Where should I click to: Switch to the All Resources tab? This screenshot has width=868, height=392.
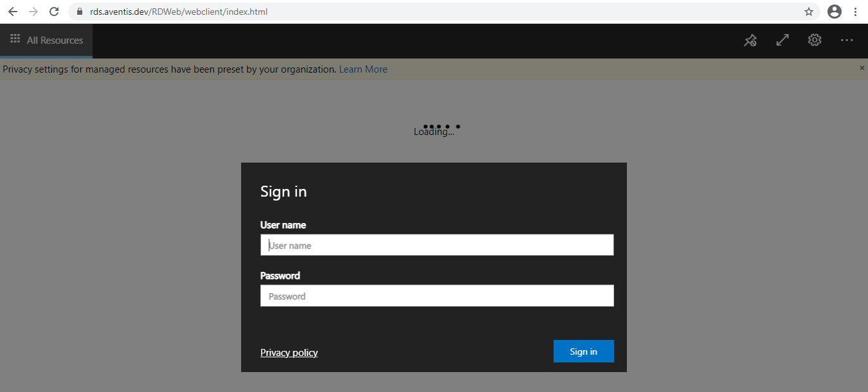[x=46, y=40]
